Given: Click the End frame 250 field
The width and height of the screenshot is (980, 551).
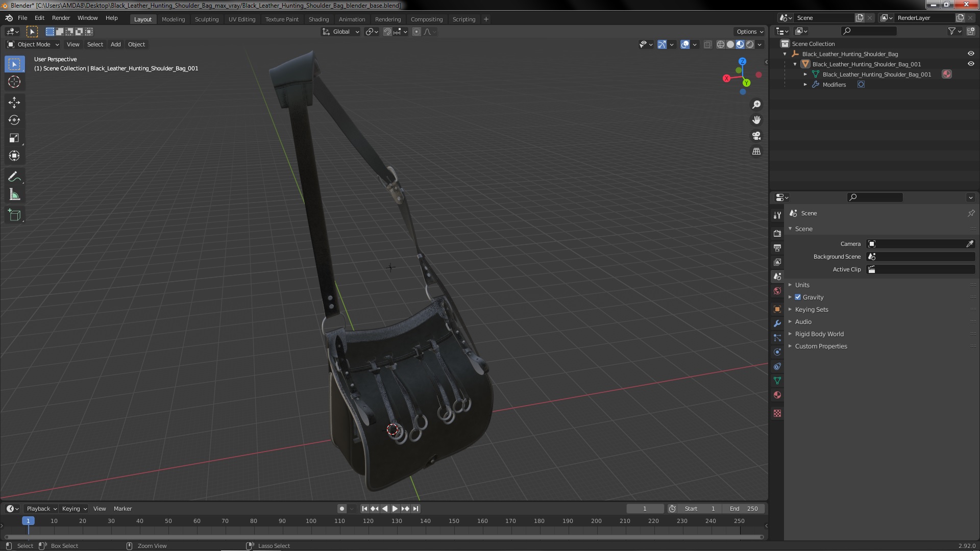Looking at the screenshot, I should [x=744, y=509].
